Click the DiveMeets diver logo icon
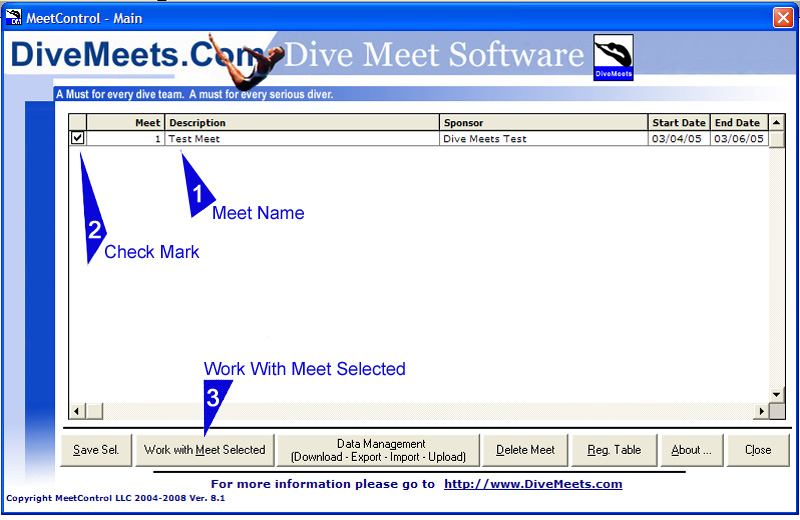 pyautogui.click(x=613, y=57)
